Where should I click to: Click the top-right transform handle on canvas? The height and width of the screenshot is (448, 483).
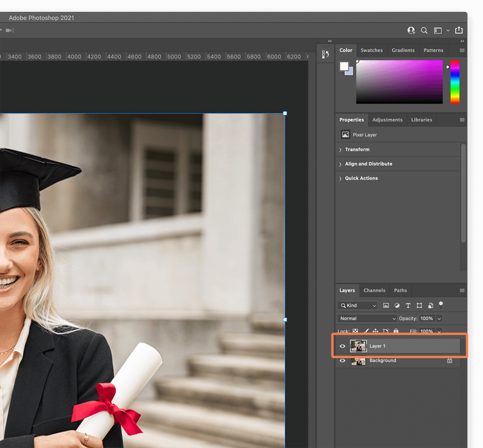[285, 113]
